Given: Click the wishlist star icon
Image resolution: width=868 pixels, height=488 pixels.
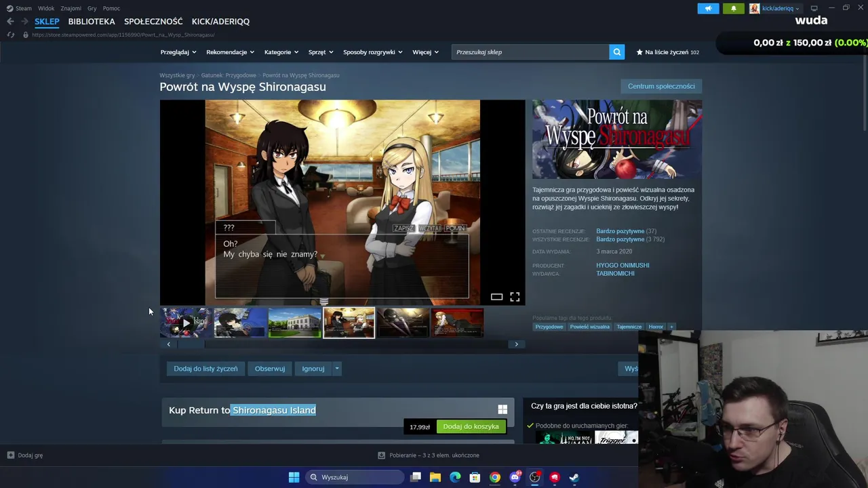Looking at the screenshot, I should [639, 52].
